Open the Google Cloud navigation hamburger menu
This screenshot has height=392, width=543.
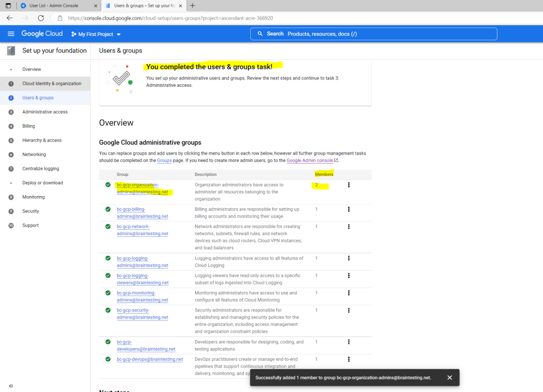(x=11, y=34)
